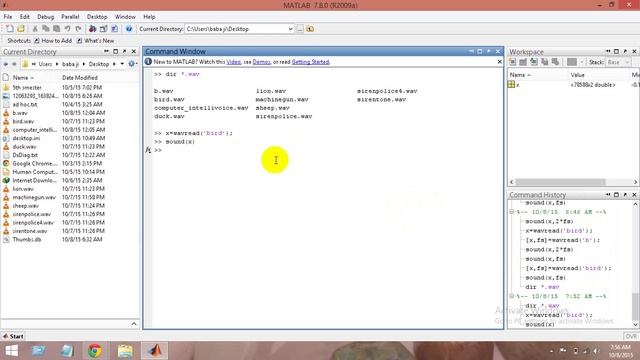Screen dimensions: 640x360
Task: Open the GUIDE tool icon
Action: [x=104, y=29]
